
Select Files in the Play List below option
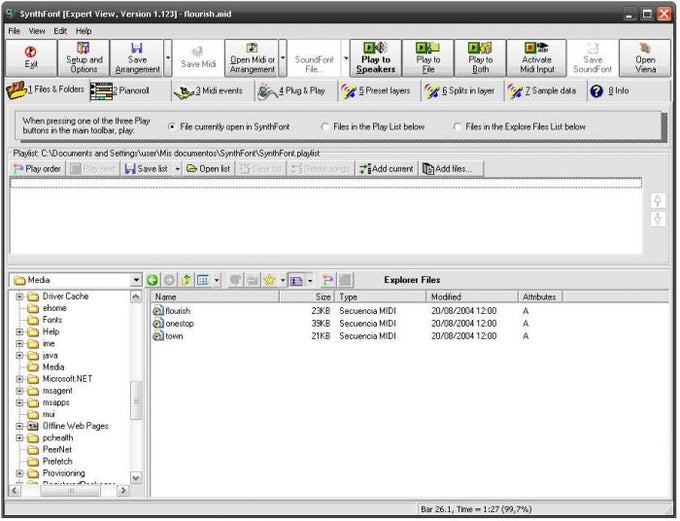coord(373,127)
